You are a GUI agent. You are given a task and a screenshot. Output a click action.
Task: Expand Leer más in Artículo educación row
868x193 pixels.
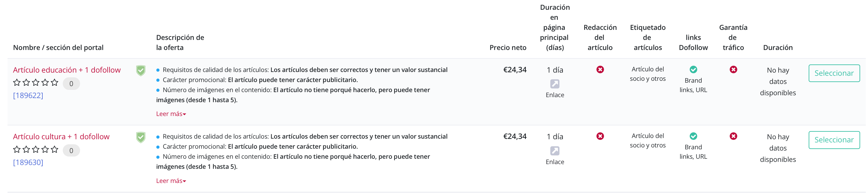171,114
